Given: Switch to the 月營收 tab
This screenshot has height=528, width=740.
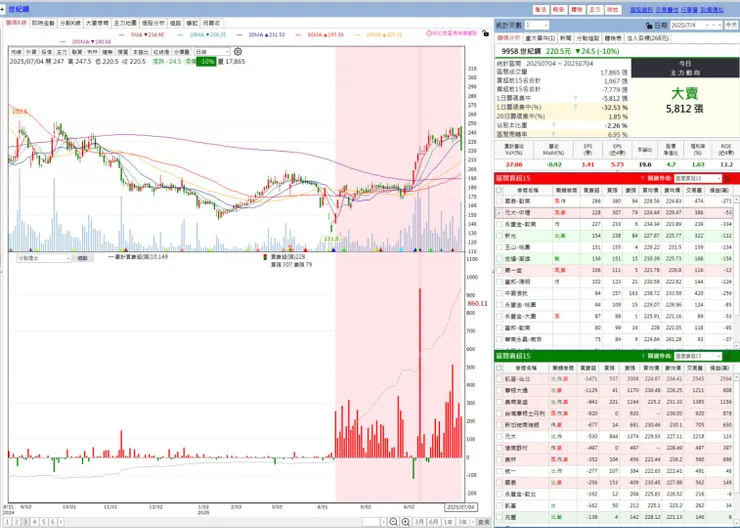Looking at the screenshot, I should click(211, 23).
